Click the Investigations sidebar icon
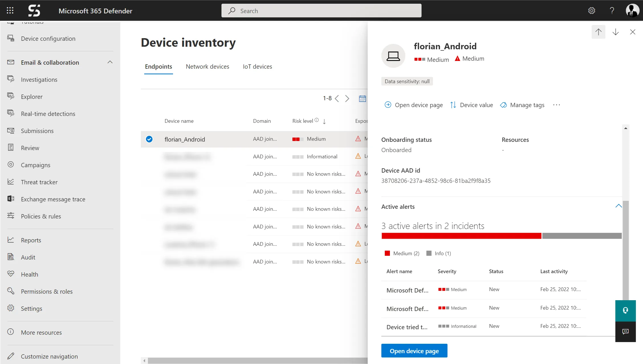Viewport: 643px width, 364px height. click(11, 79)
